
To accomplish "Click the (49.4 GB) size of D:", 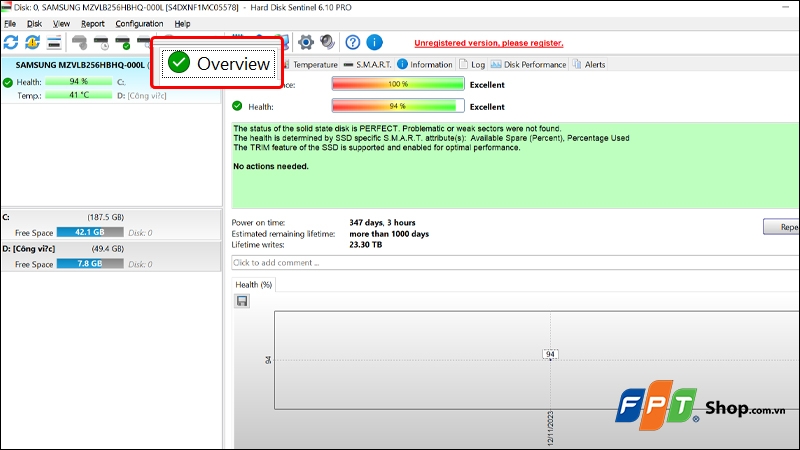I will coord(108,248).
